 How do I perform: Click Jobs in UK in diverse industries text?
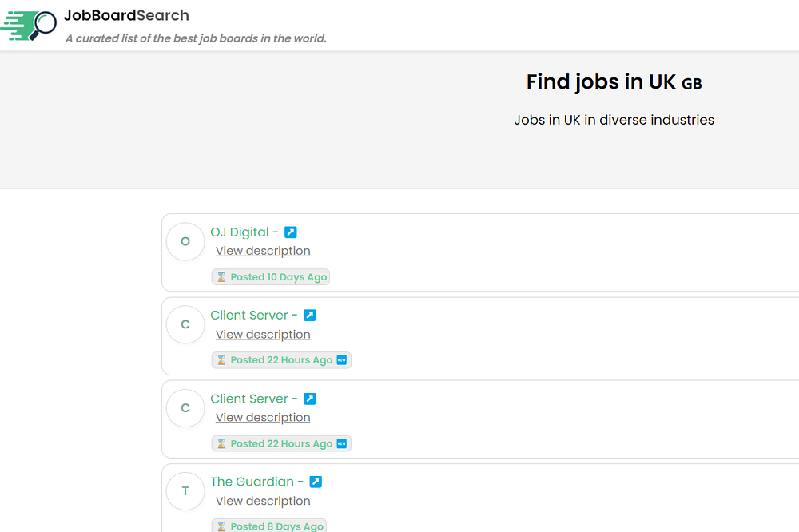[x=614, y=121]
